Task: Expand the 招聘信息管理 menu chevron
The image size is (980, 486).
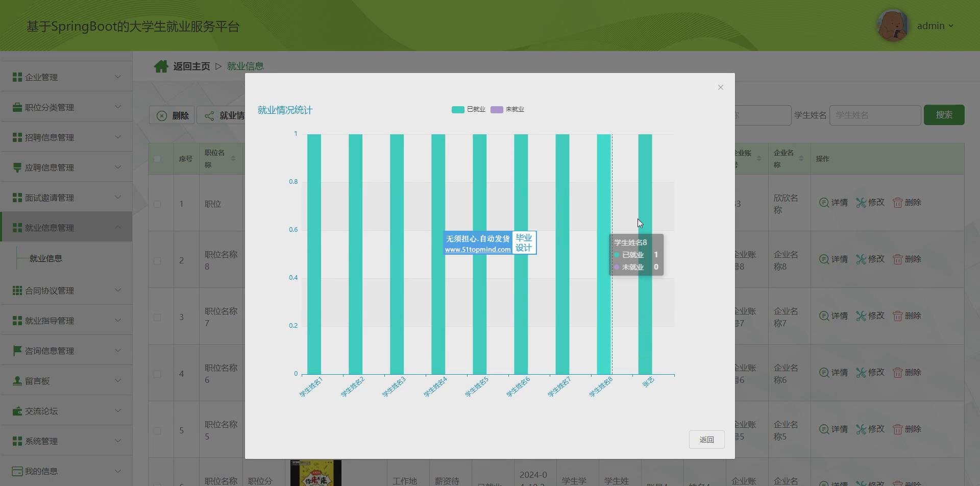Action: tap(118, 137)
